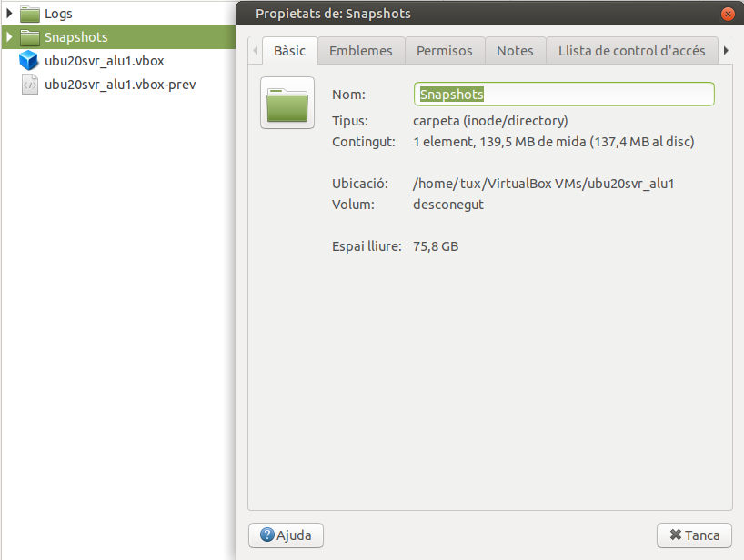The image size is (744, 560).
Task: Click the large folder icon button in properties
Action: tap(287, 103)
